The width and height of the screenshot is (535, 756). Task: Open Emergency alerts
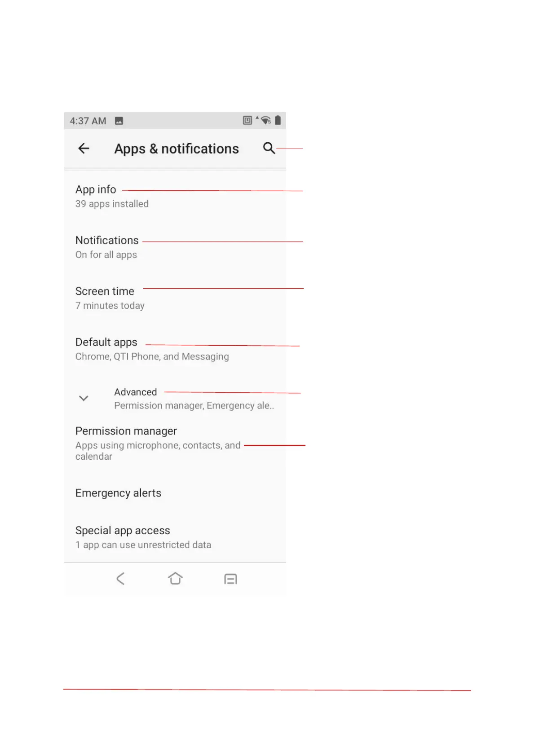click(x=175, y=493)
